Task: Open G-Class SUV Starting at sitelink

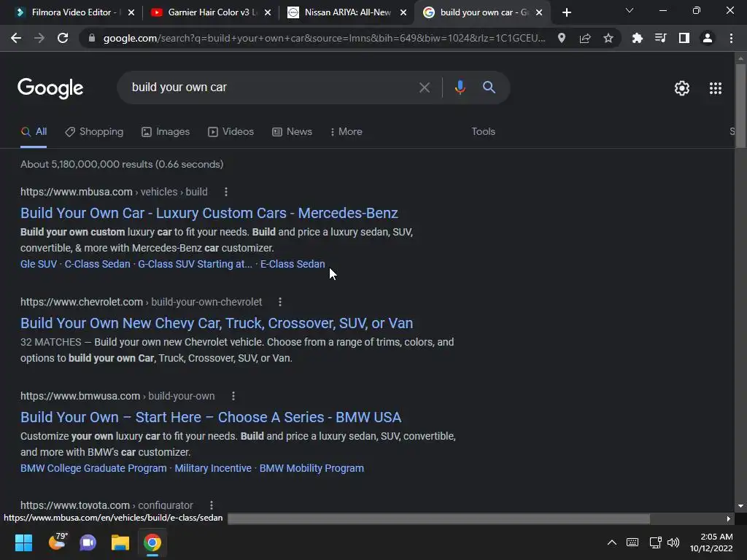Action: tap(195, 264)
